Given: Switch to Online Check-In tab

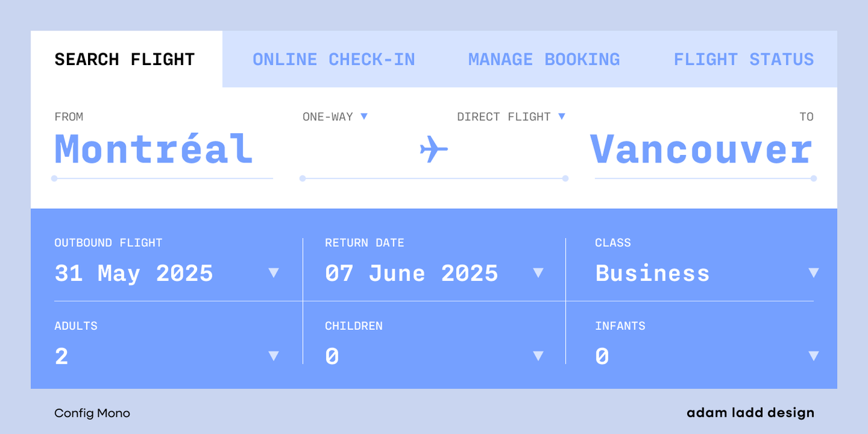Looking at the screenshot, I should pyautogui.click(x=334, y=60).
